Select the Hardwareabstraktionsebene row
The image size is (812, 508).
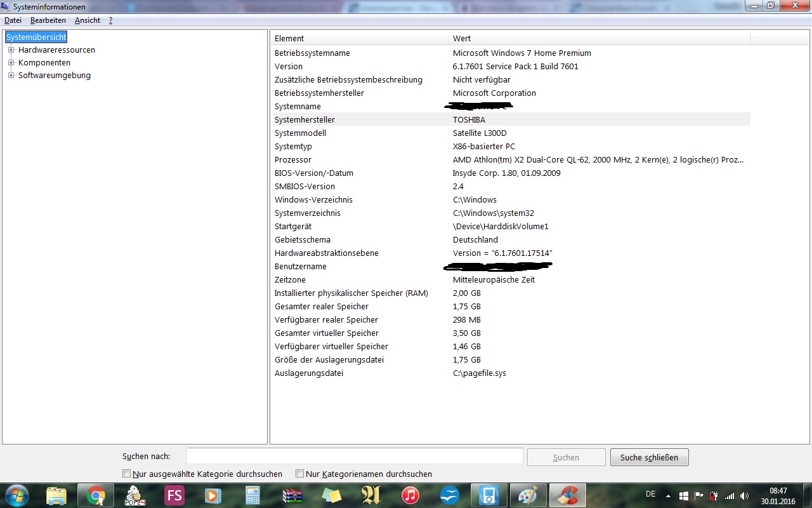(x=510, y=253)
